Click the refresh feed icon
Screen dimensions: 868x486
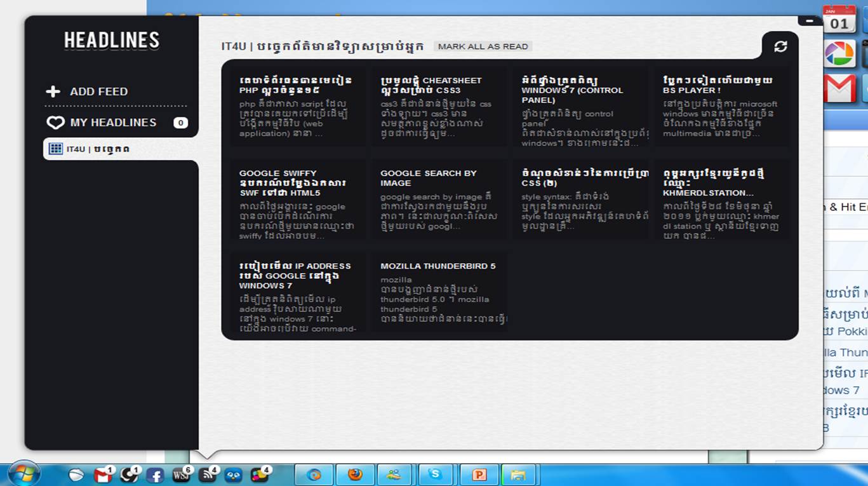(x=780, y=46)
